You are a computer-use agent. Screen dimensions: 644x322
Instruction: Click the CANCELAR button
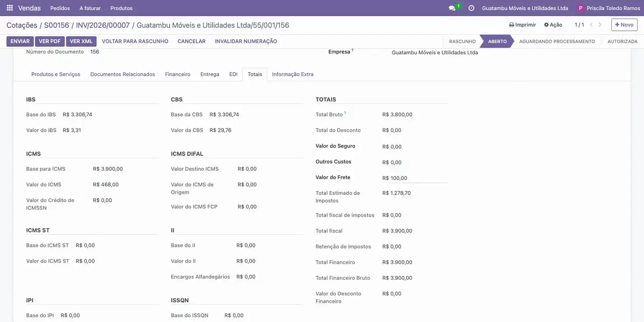[x=192, y=41]
